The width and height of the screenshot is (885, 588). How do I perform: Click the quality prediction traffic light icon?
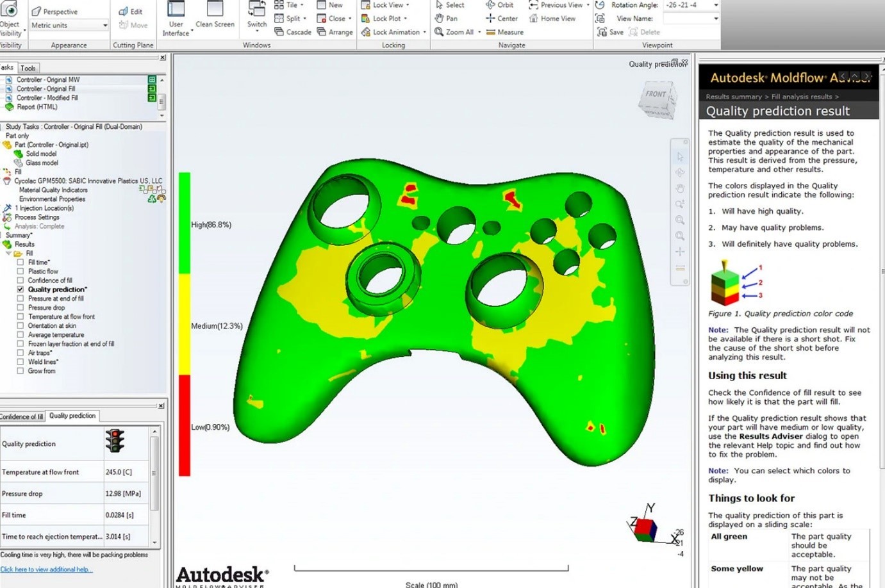click(115, 441)
